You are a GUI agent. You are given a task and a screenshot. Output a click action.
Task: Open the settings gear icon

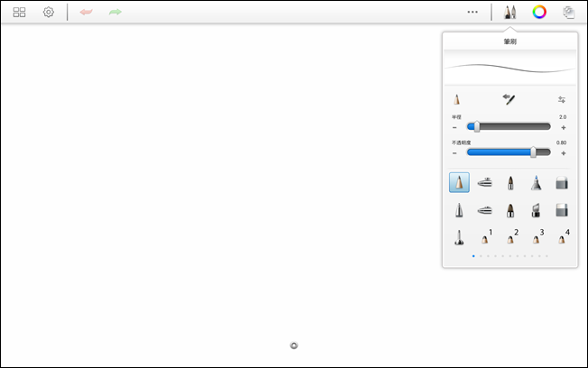tap(49, 13)
